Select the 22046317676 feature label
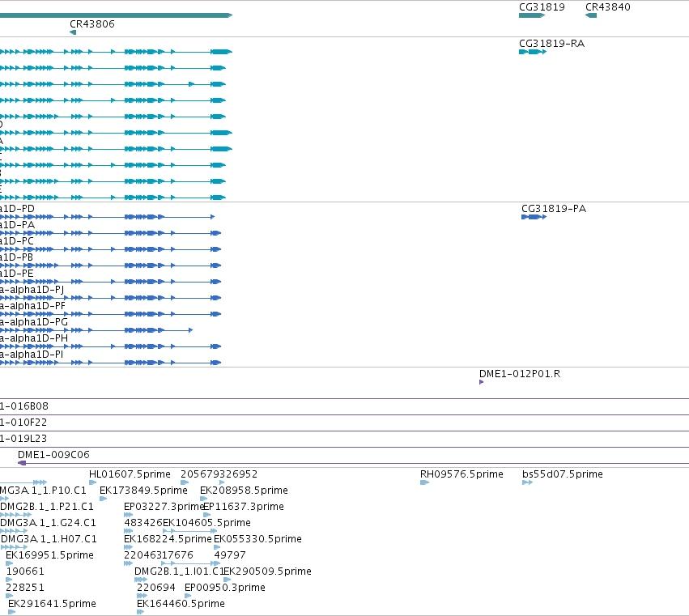 [x=159, y=555]
